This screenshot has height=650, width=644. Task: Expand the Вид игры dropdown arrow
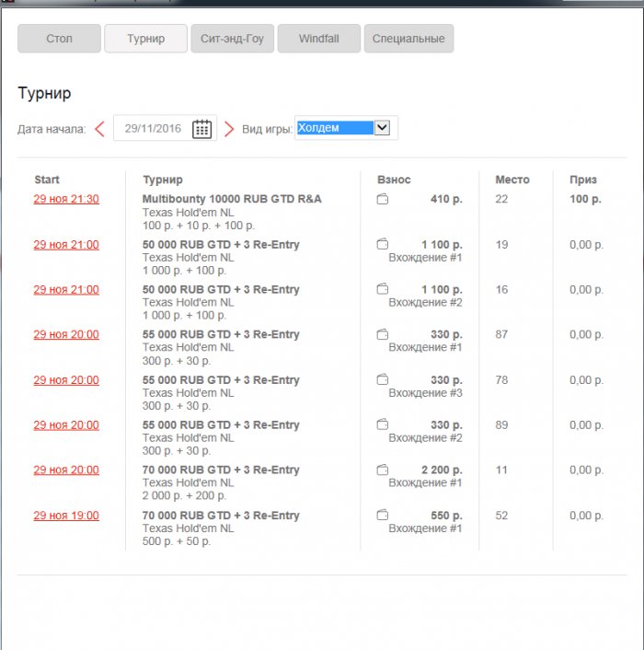pos(382,127)
